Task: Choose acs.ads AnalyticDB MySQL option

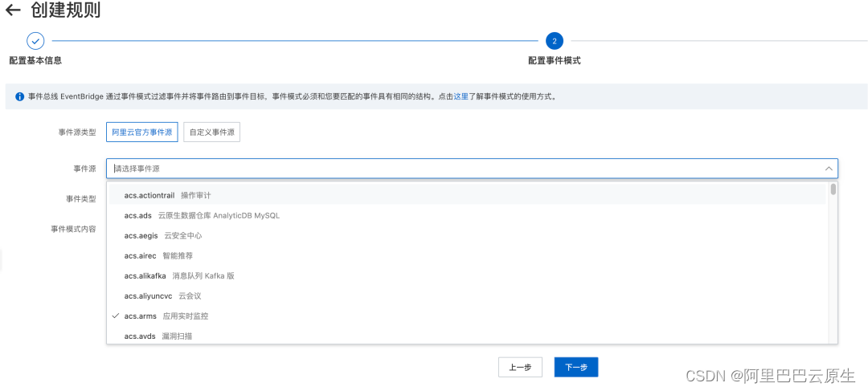Action: point(467,216)
